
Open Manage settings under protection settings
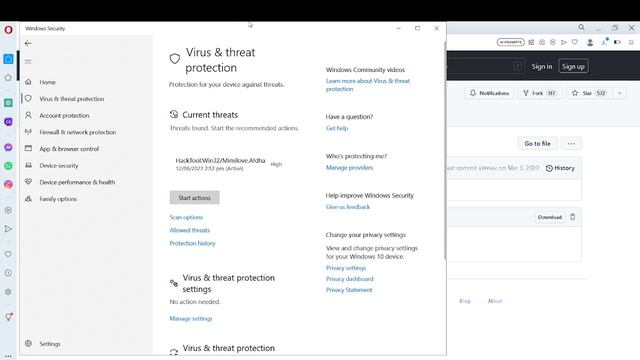coord(191,318)
